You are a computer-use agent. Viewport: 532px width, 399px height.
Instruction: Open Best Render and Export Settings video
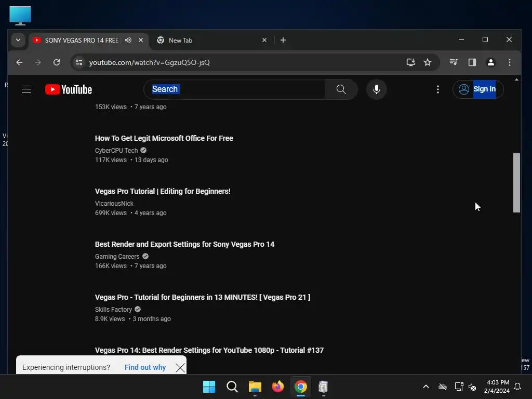point(184,244)
